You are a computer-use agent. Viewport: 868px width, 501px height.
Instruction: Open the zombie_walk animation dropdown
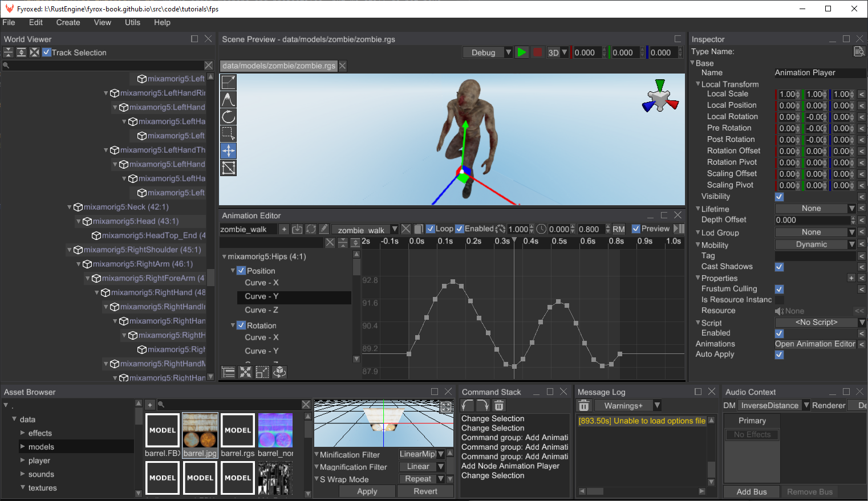pyautogui.click(x=365, y=229)
